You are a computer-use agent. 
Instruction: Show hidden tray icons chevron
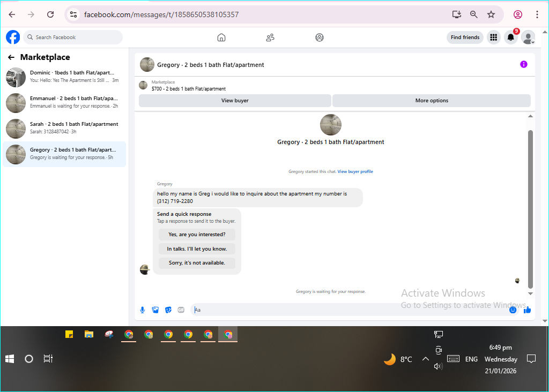pyautogui.click(x=425, y=359)
